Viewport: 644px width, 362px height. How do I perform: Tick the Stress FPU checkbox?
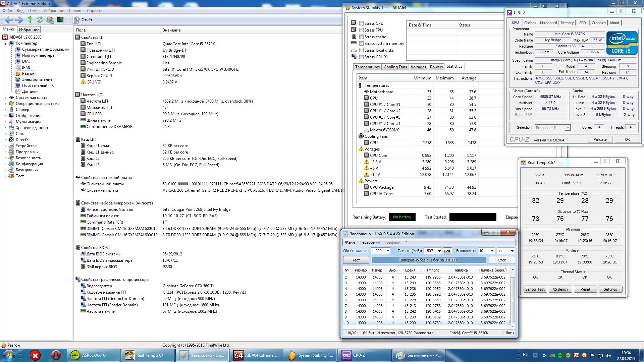pos(361,30)
